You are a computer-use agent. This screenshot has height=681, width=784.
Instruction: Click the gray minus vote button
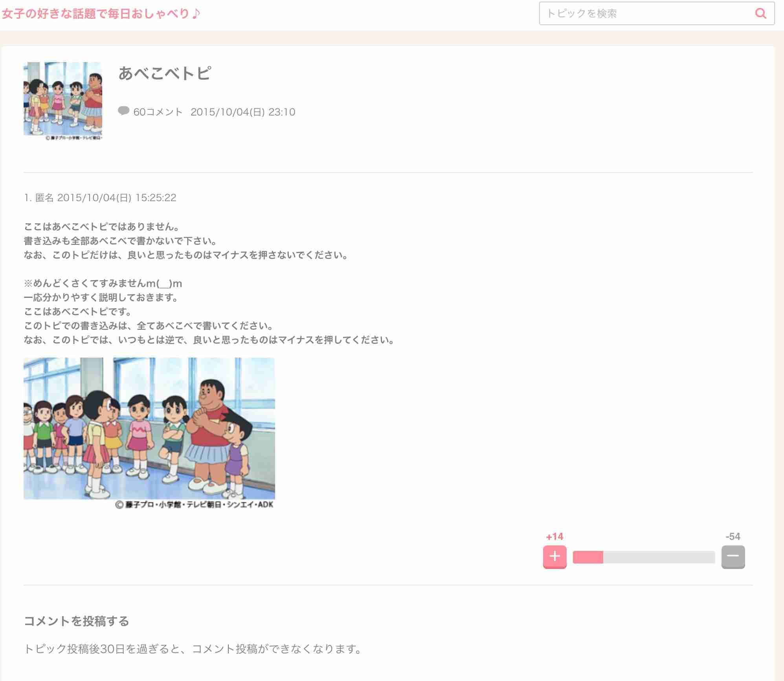pos(733,556)
